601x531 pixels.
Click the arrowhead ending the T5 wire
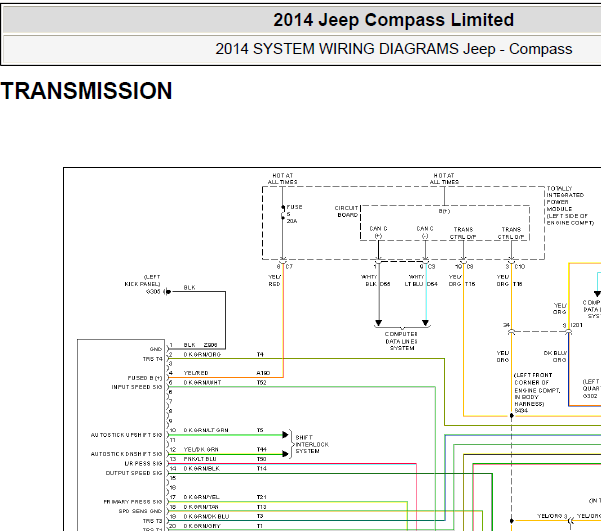pyautogui.click(x=285, y=435)
